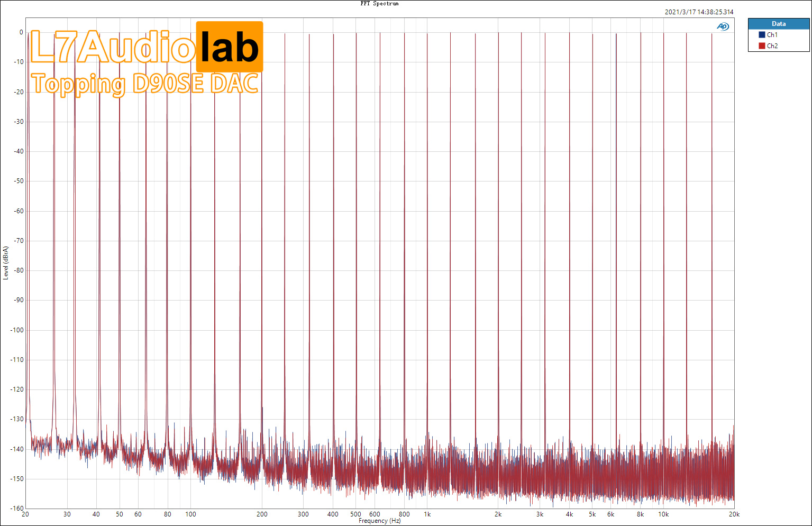
Task: Click the 2k frequency axis label
Action: click(x=498, y=514)
